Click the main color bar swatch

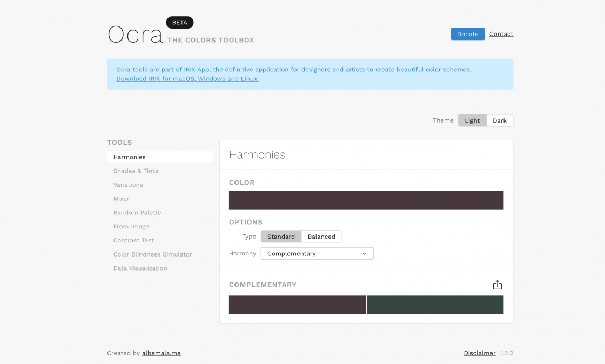366,200
